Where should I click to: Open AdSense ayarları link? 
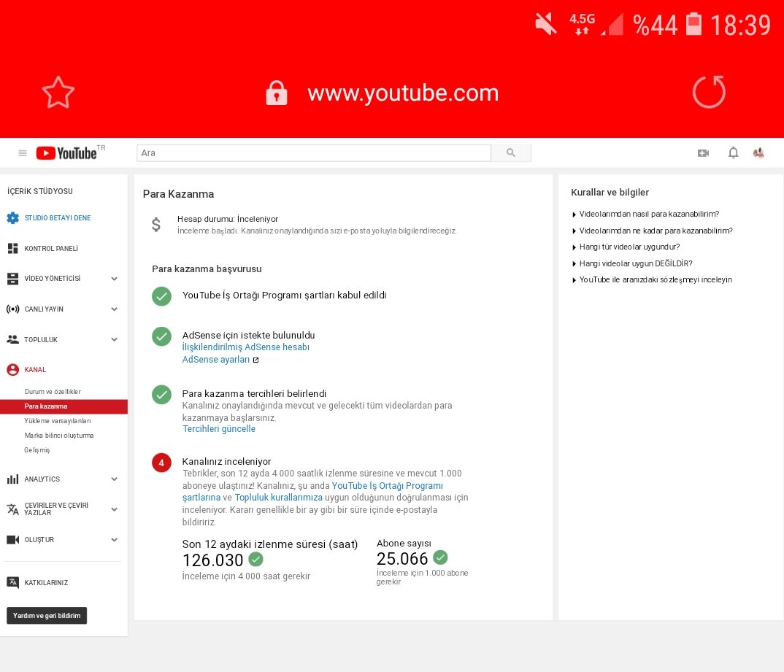pos(215,359)
